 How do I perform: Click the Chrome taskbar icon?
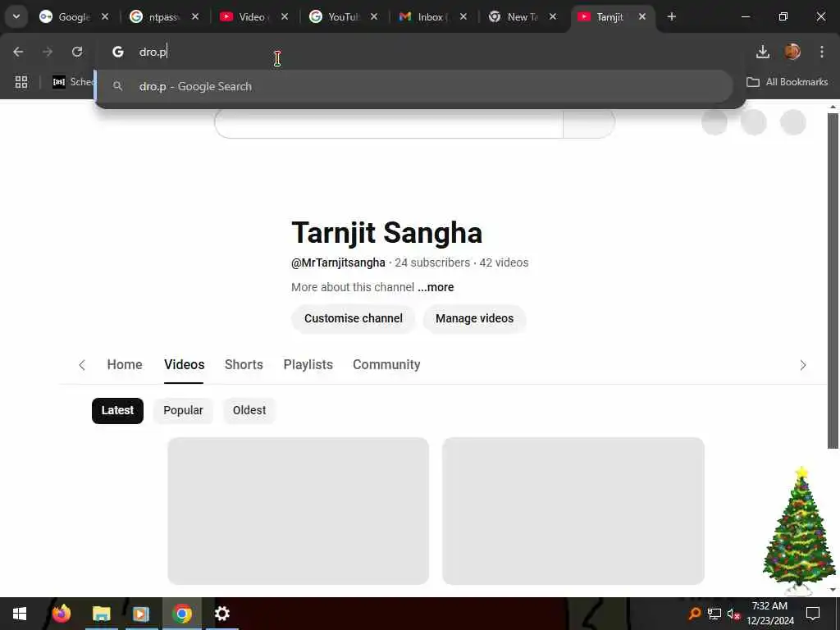(x=182, y=614)
